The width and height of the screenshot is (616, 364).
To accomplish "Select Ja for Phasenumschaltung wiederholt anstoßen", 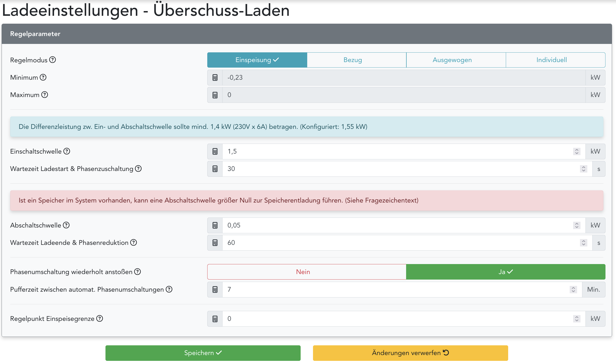I will tap(506, 272).
